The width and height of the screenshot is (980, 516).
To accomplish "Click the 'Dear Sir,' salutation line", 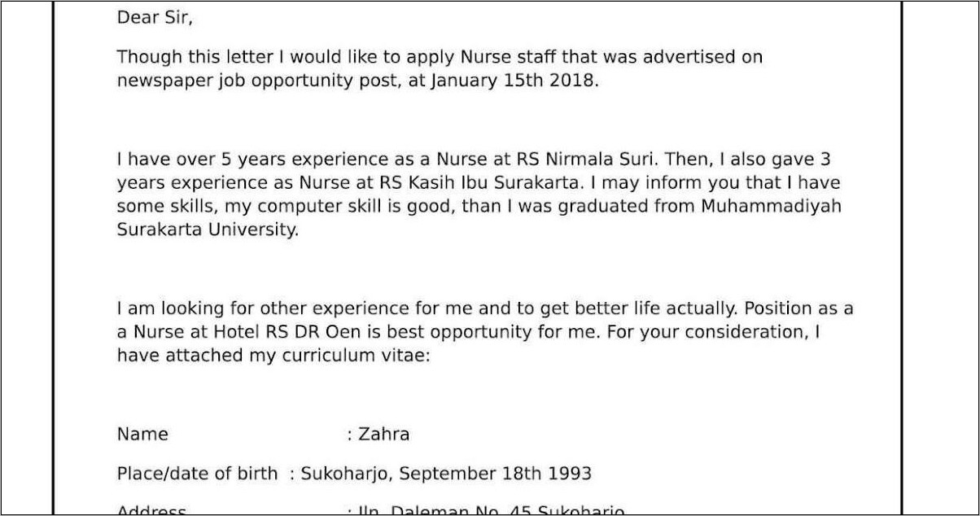I will 155,18.
